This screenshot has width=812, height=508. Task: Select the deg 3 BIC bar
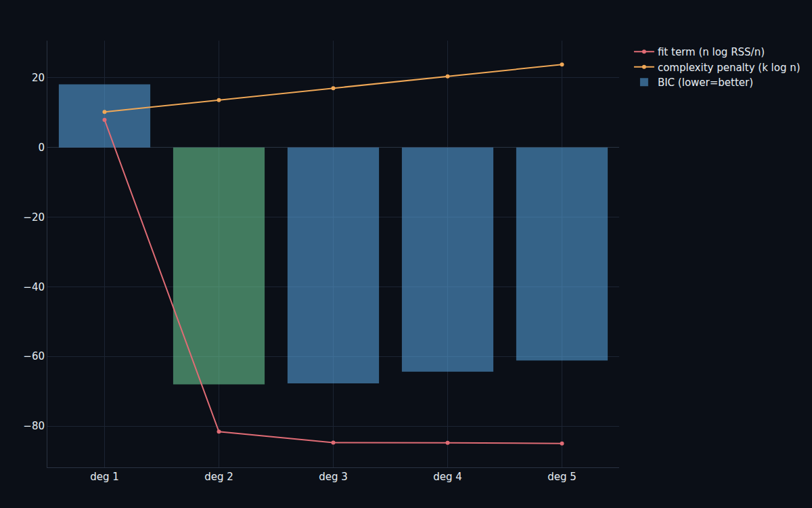click(x=333, y=265)
